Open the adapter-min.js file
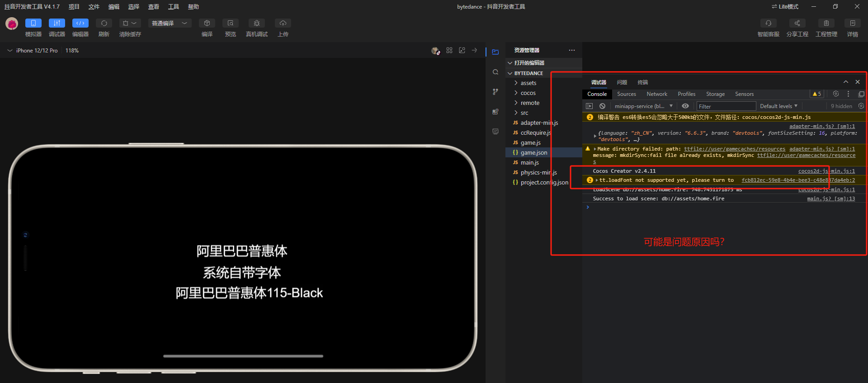The width and height of the screenshot is (868, 383). [x=544, y=123]
